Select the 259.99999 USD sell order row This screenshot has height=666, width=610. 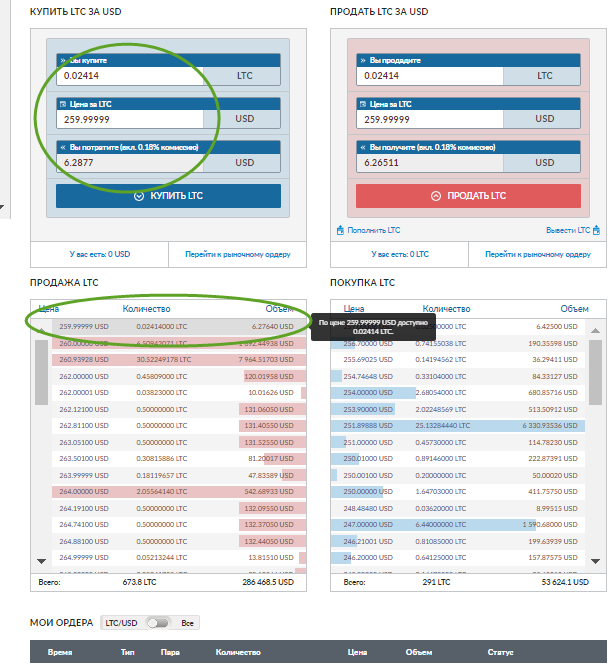[x=168, y=326]
